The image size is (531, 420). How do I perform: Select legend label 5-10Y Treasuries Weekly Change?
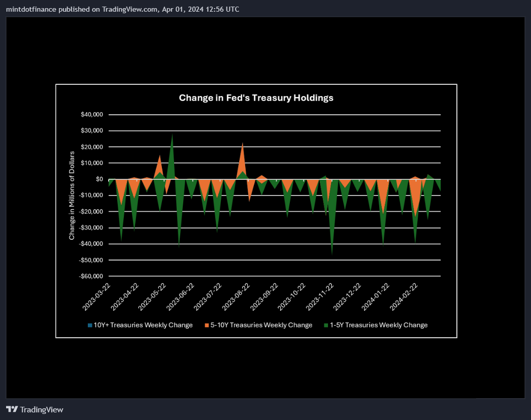[x=261, y=325]
